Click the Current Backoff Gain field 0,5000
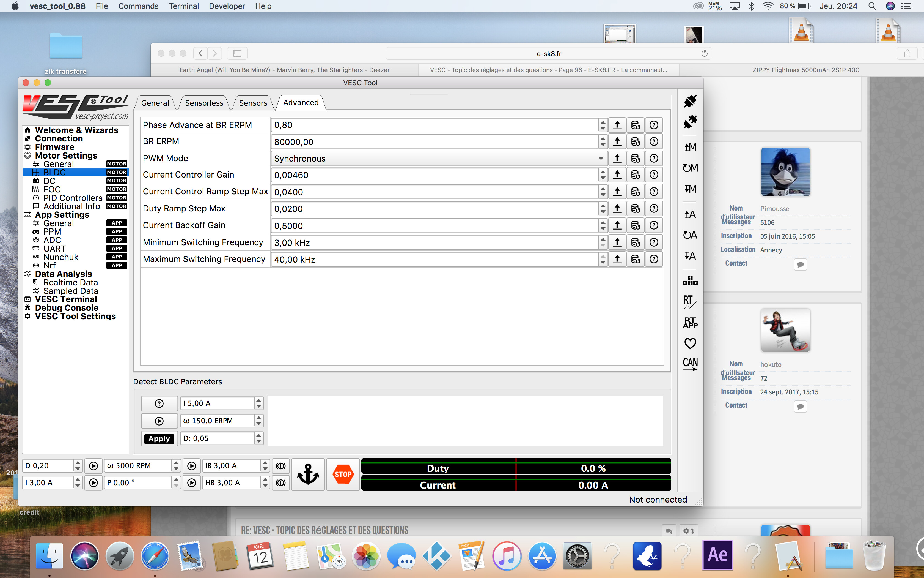The height and width of the screenshot is (578, 924). click(x=435, y=225)
